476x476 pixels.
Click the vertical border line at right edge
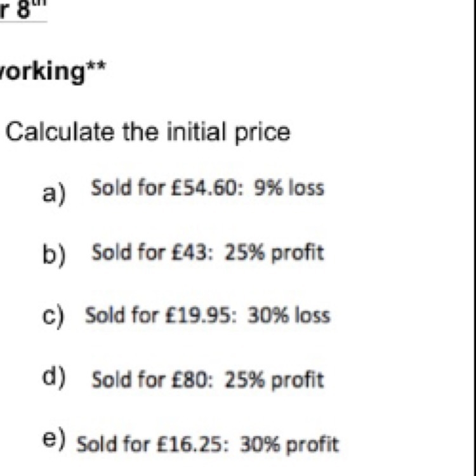coord(474,238)
